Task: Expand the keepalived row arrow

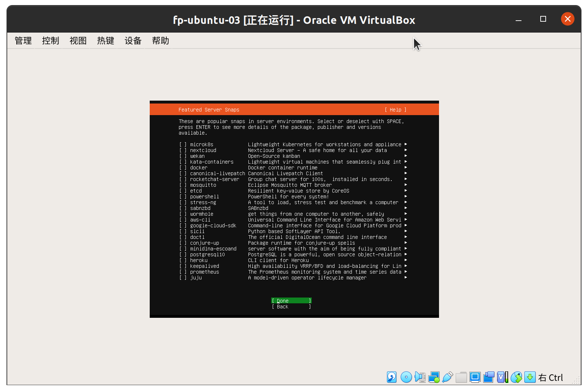Action: coord(406,266)
